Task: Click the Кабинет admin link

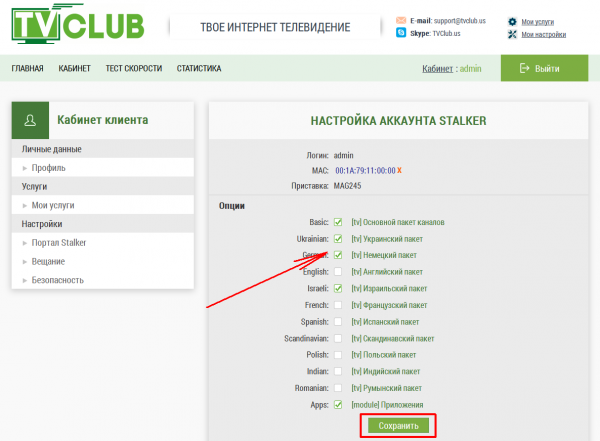Action: tap(452, 69)
